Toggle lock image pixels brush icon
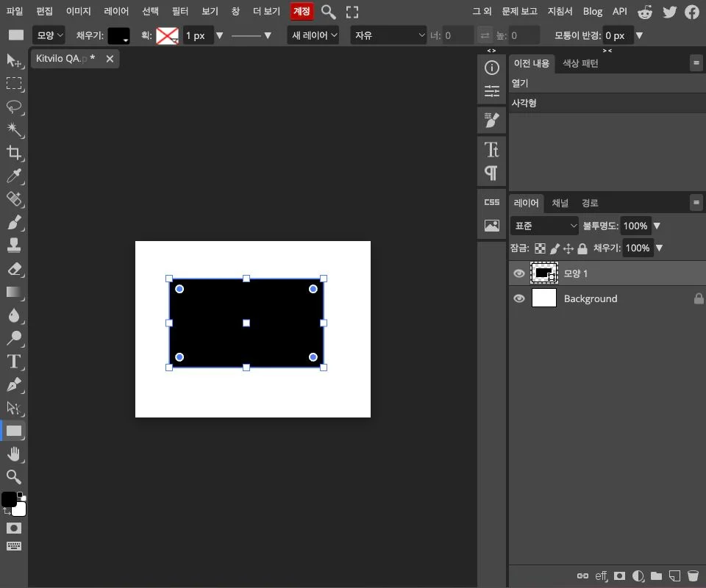The width and height of the screenshot is (706, 588). click(x=555, y=248)
